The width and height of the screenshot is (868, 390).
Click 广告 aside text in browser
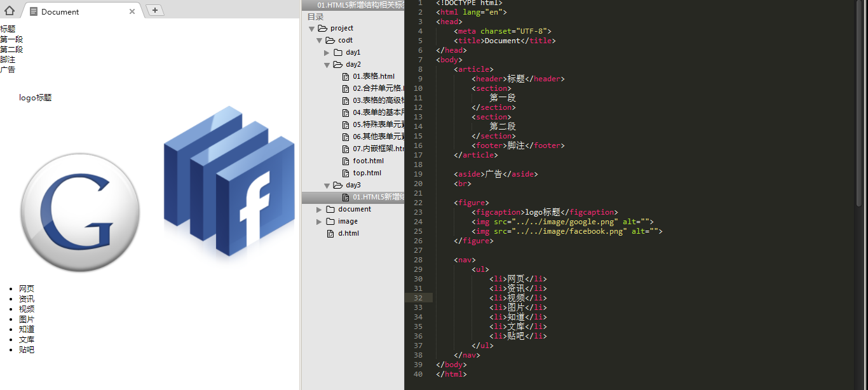click(x=8, y=70)
